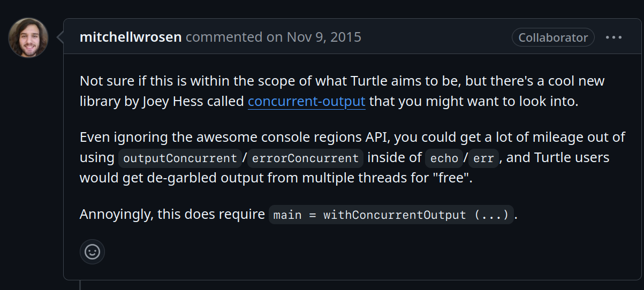Open the three-dot comment options menu
The width and height of the screenshot is (644, 290).
click(613, 37)
